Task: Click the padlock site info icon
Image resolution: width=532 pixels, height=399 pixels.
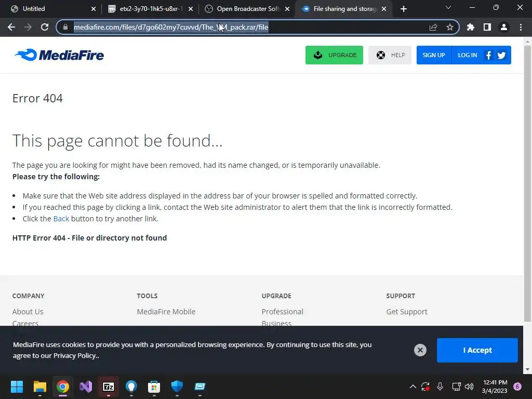Action: [x=65, y=27]
